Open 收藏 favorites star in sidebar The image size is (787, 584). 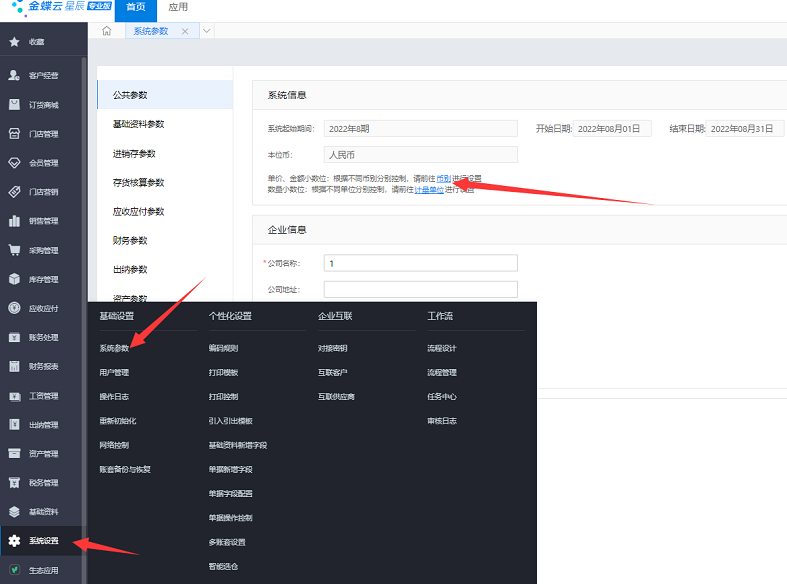(x=14, y=42)
